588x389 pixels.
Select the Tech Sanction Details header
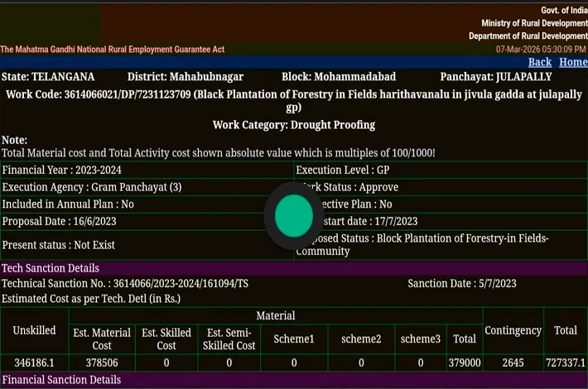tap(51, 268)
